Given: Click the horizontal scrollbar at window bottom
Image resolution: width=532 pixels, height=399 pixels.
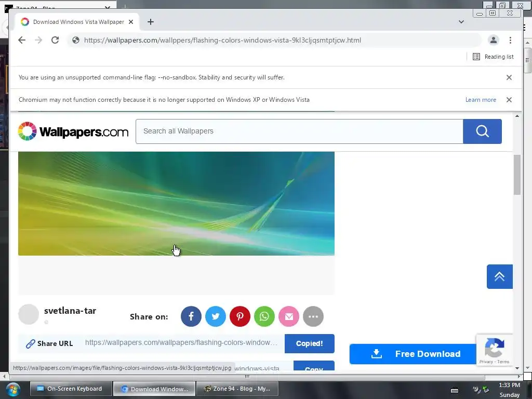Looking at the screenshot, I should pos(247,376).
